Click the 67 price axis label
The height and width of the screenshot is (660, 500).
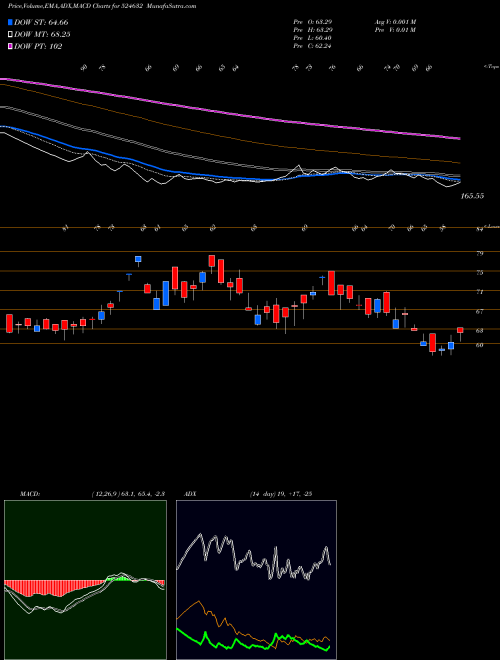click(479, 311)
